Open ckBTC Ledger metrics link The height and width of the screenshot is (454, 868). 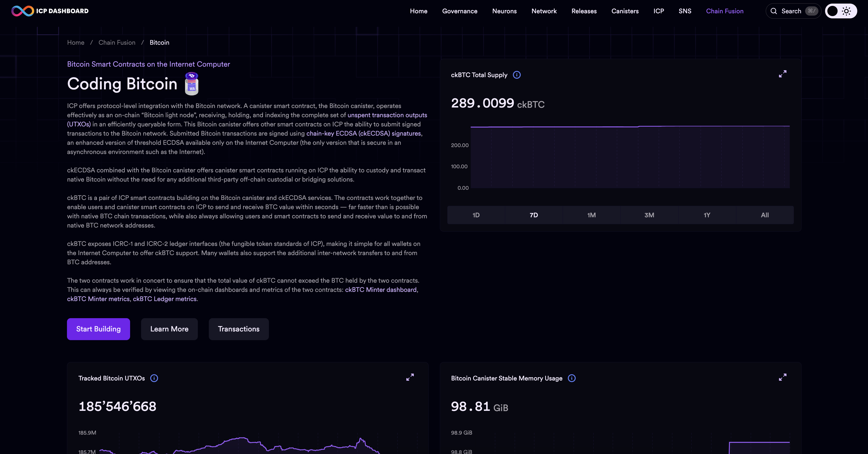[x=165, y=299]
